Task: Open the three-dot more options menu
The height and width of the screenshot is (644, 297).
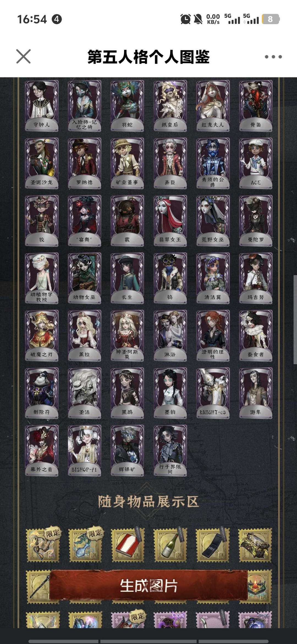Action: click(x=273, y=57)
